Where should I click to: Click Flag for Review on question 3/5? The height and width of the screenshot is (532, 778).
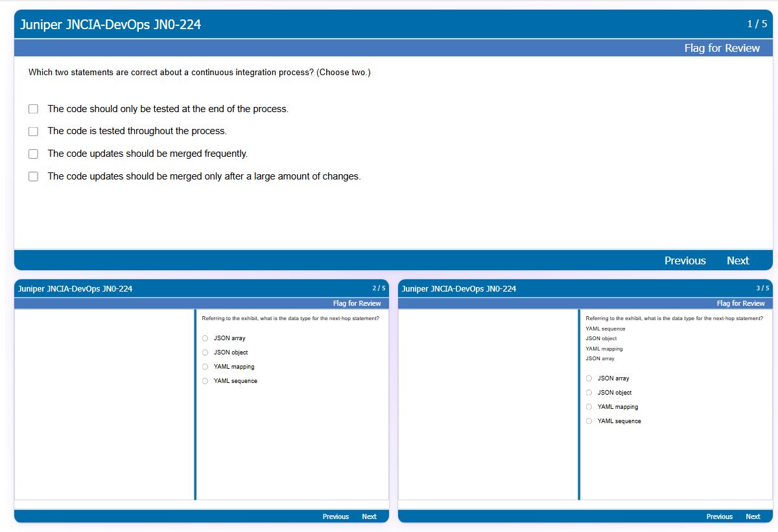coord(740,303)
